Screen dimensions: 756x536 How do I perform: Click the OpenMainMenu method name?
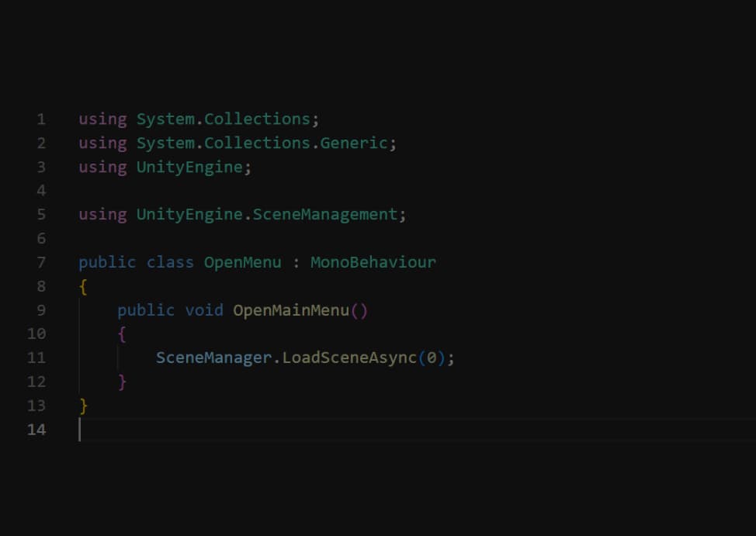[x=291, y=310]
